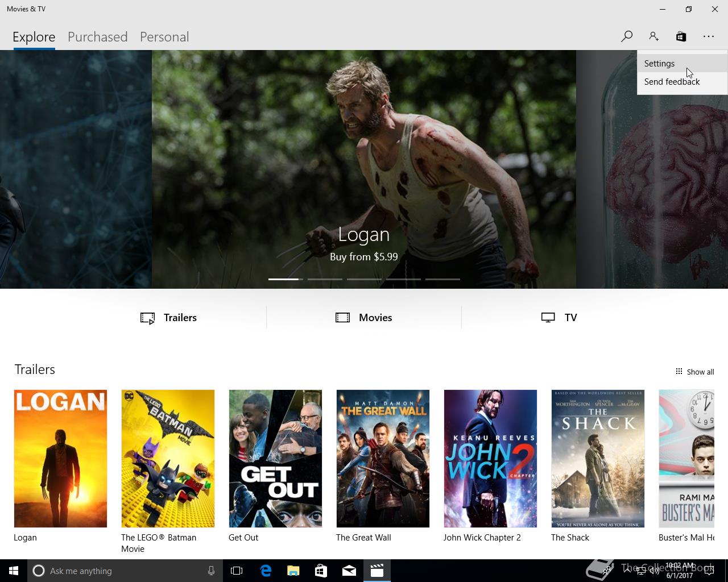Open The Great Wall poster

click(x=383, y=459)
